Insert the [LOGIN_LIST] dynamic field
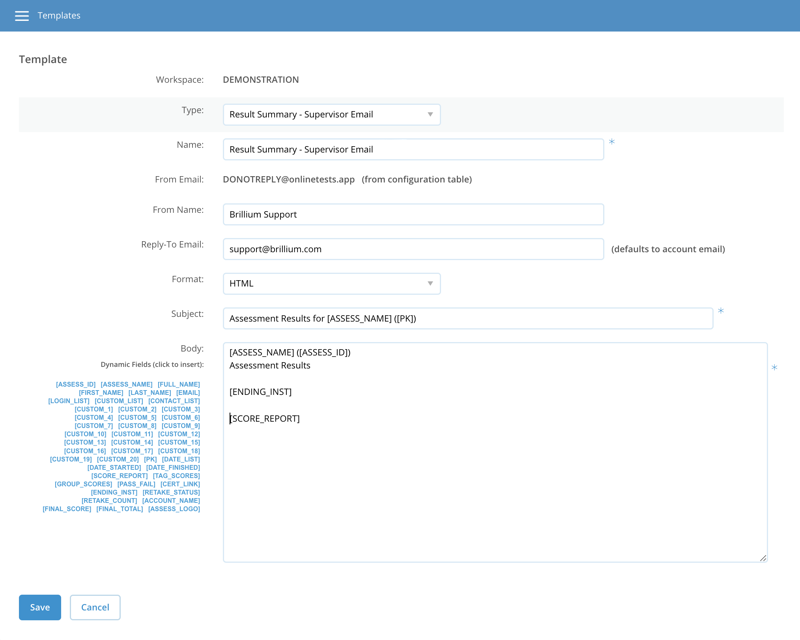The height and width of the screenshot is (640, 800). pos(69,401)
